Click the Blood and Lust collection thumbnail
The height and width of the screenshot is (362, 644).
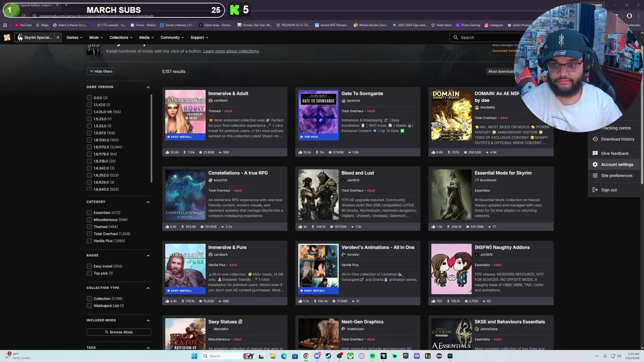pyautogui.click(x=318, y=195)
